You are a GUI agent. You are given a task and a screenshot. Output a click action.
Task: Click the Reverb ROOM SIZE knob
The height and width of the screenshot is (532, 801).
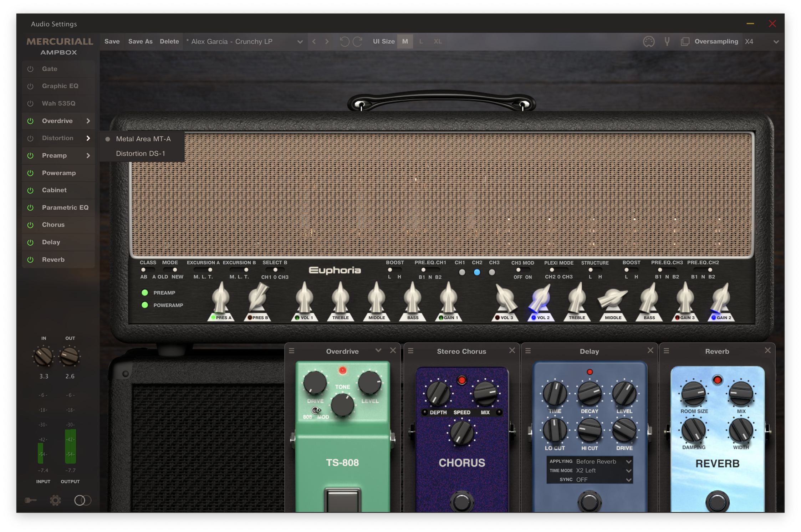coord(693,393)
